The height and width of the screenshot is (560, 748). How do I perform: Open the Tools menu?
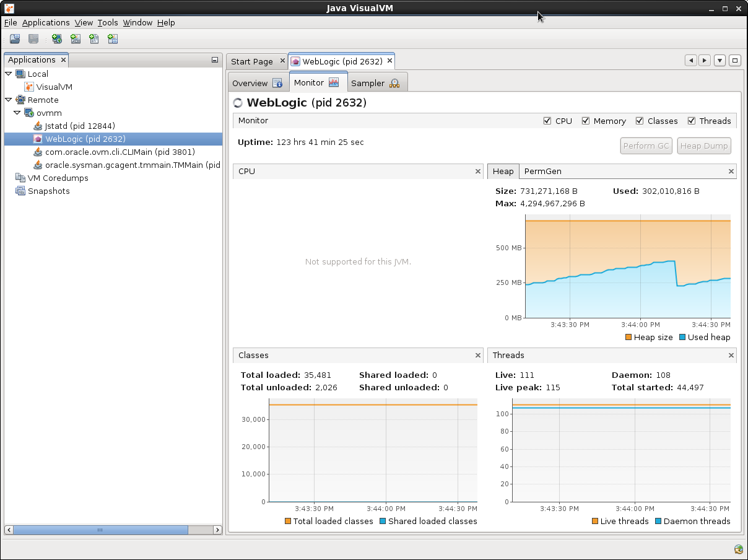107,22
